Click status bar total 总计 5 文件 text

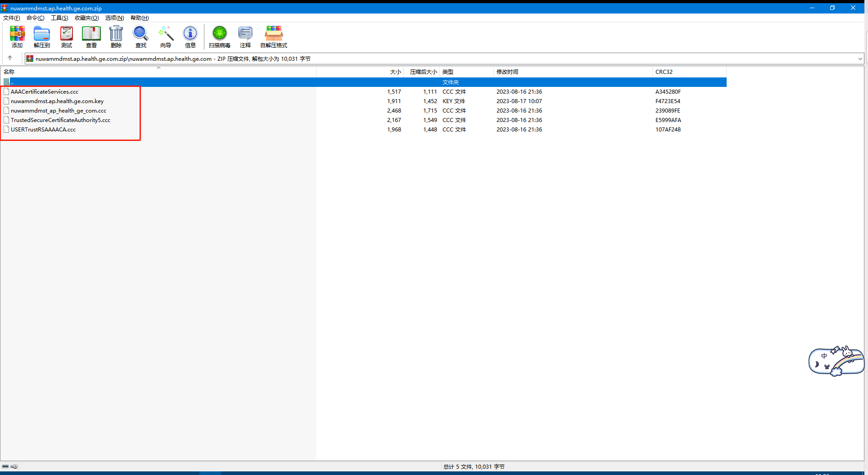pos(474,466)
